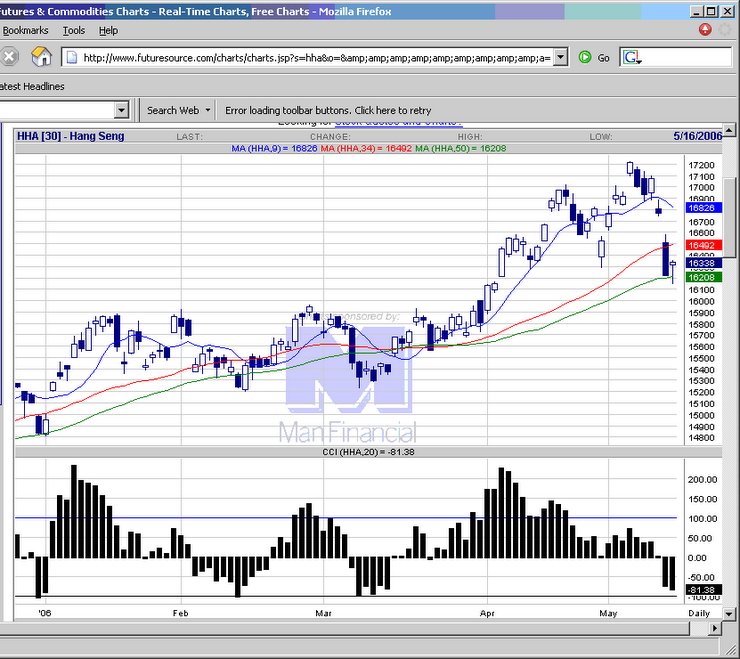Click the Stop loading X icon
This screenshot has width=740, height=659.
[x=9, y=57]
